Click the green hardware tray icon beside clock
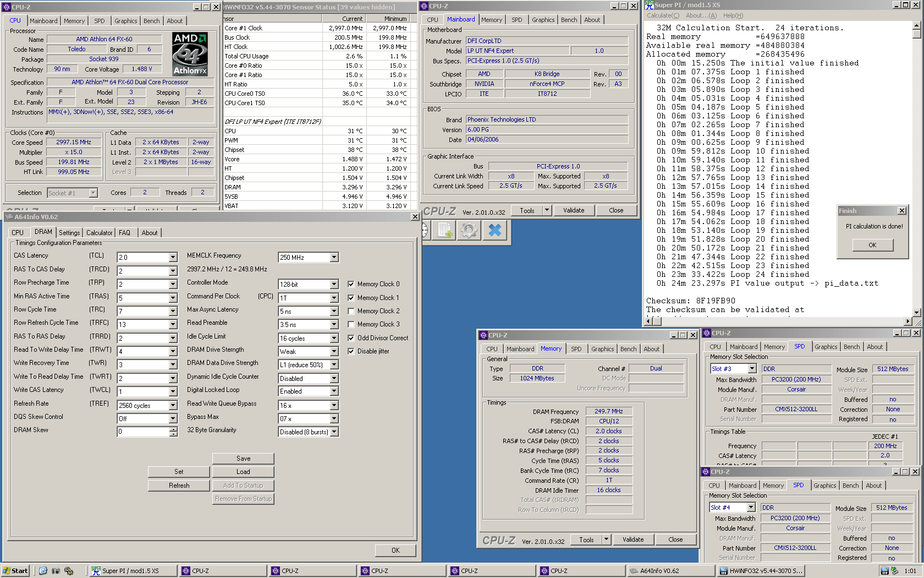924x578 pixels. 894,571
